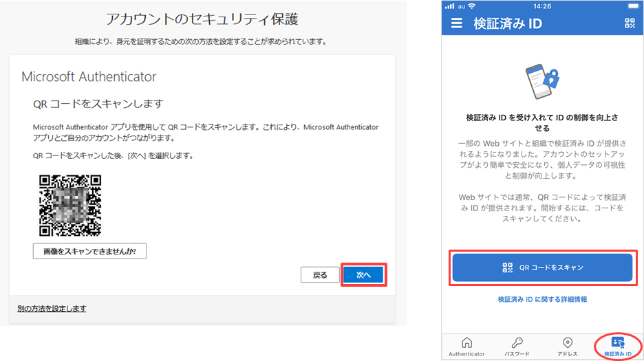This screenshot has height=361, width=644.
Task: Tap the 14:26 clock in status bar
Action: click(542, 6)
